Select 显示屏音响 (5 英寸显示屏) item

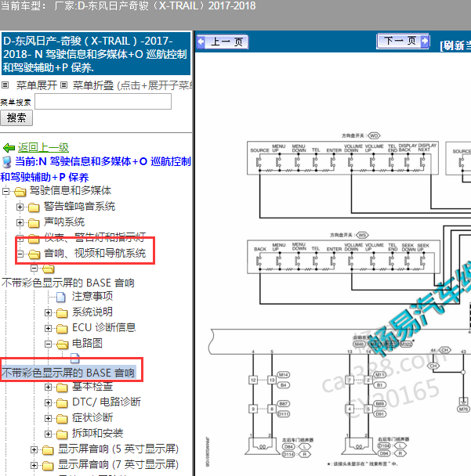point(118,449)
